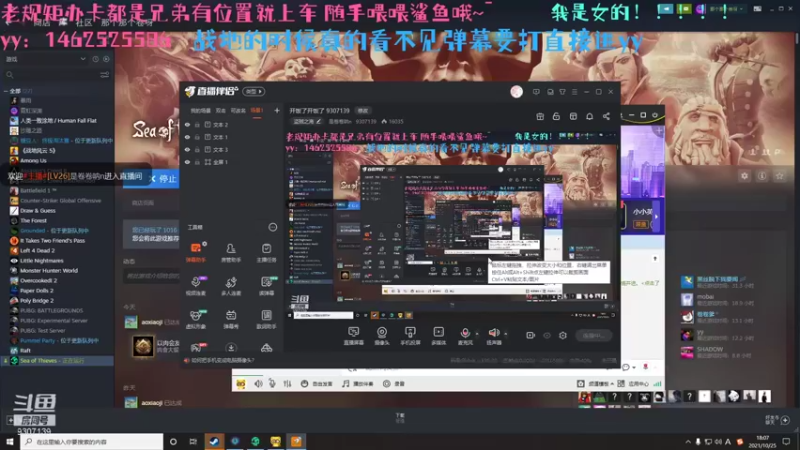This screenshot has width=800, height=450.
Task: Collapse the 全部 category in the Steam library
Action: pyautogui.click(x=6, y=91)
